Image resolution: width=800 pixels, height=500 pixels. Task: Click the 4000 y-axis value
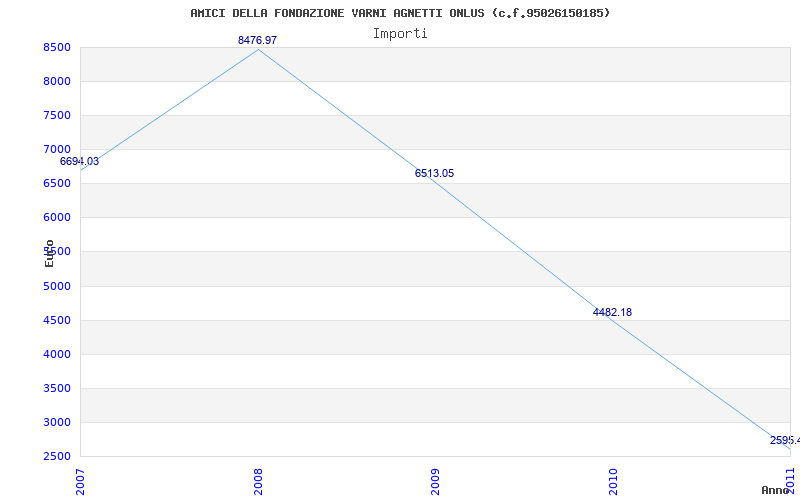click(58, 355)
